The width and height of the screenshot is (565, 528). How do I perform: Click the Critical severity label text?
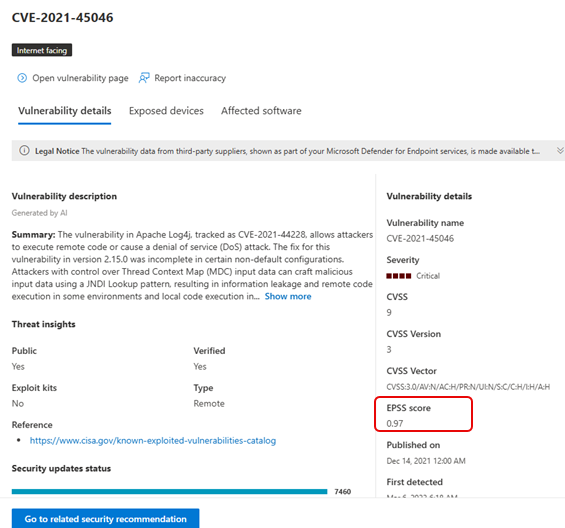coord(428,276)
